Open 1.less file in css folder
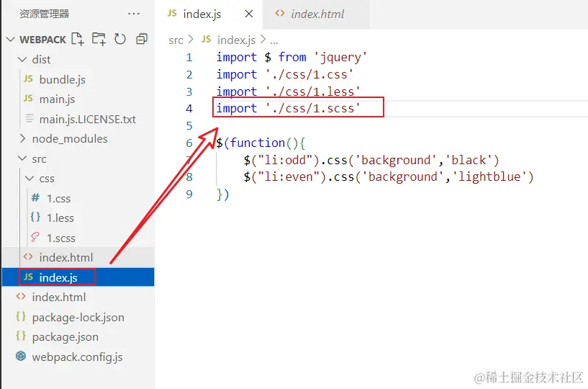 [60, 218]
